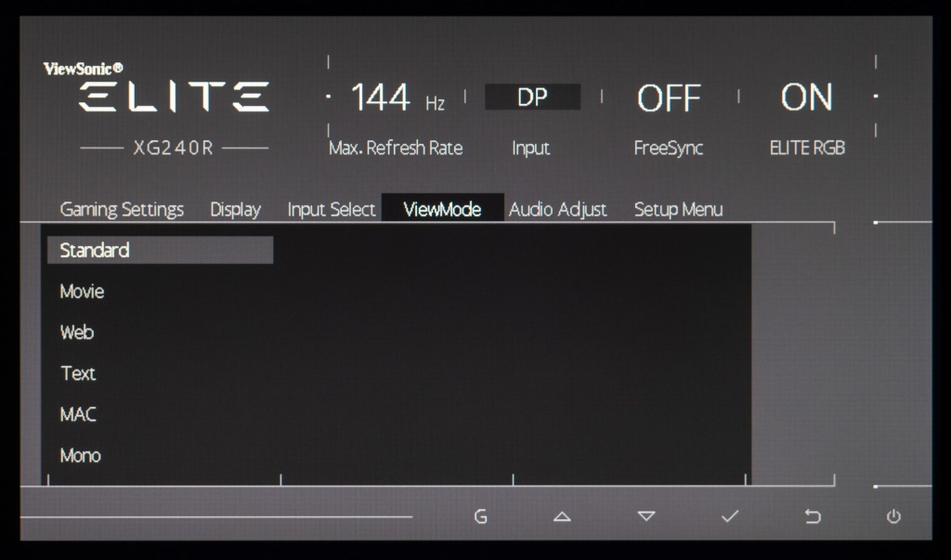This screenshot has height=560, width=951.
Task: Click the ELITE RGB label
Action: click(807, 148)
